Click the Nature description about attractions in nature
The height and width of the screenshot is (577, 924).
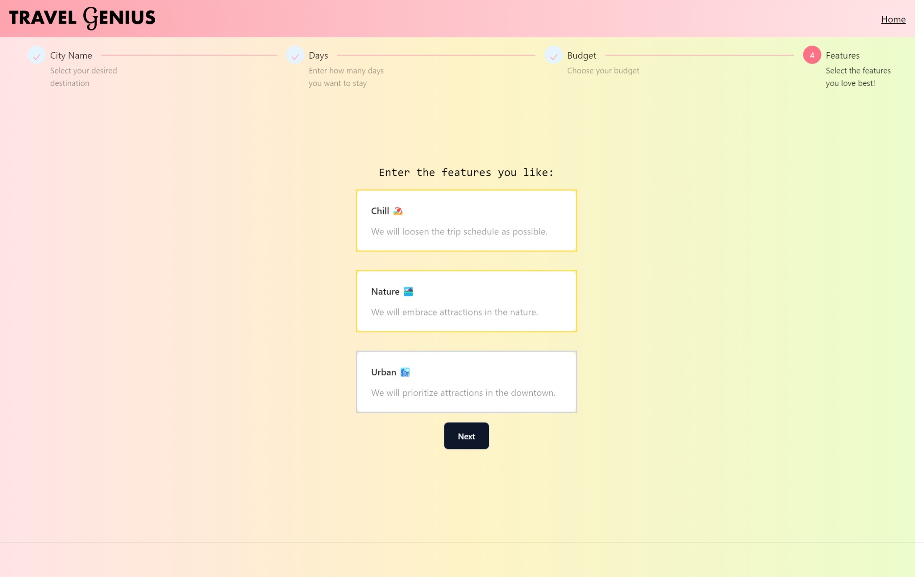tap(454, 312)
